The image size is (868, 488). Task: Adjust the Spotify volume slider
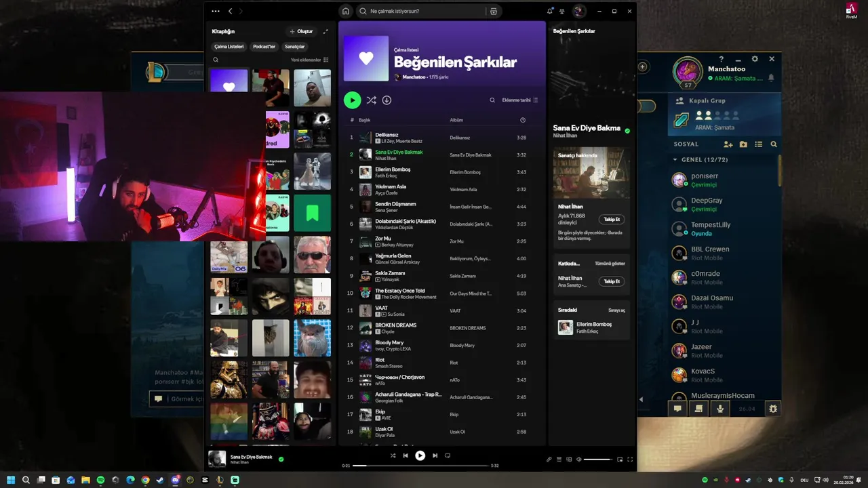click(x=597, y=460)
